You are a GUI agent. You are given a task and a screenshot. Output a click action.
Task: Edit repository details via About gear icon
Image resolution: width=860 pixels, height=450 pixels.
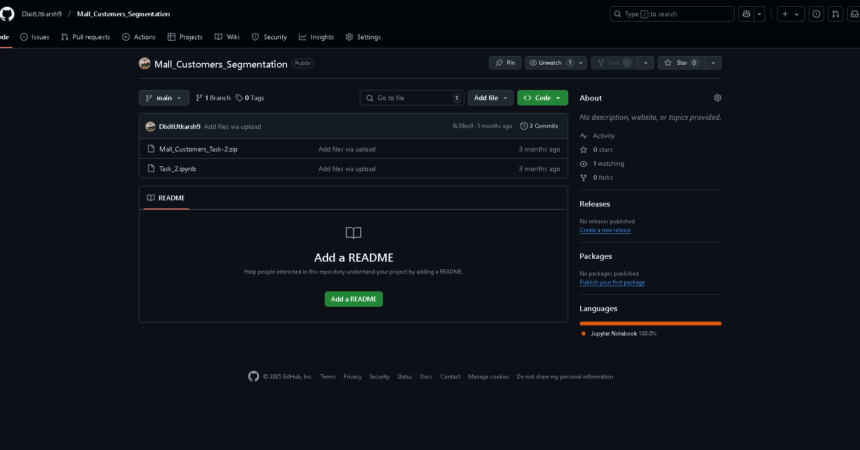click(717, 98)
